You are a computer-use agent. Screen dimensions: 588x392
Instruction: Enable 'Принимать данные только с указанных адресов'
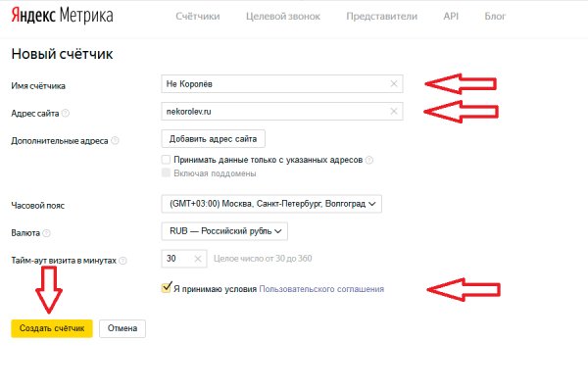coord(166,160)
